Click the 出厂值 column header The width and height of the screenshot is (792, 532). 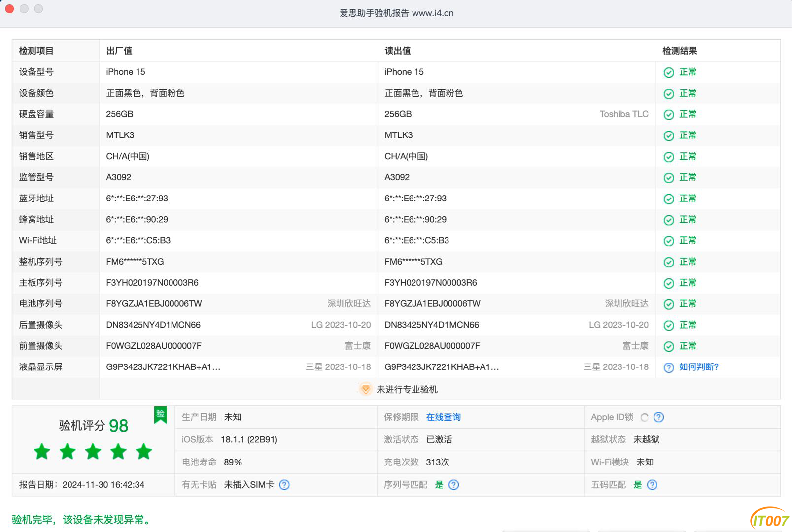[x=119, y=51]
